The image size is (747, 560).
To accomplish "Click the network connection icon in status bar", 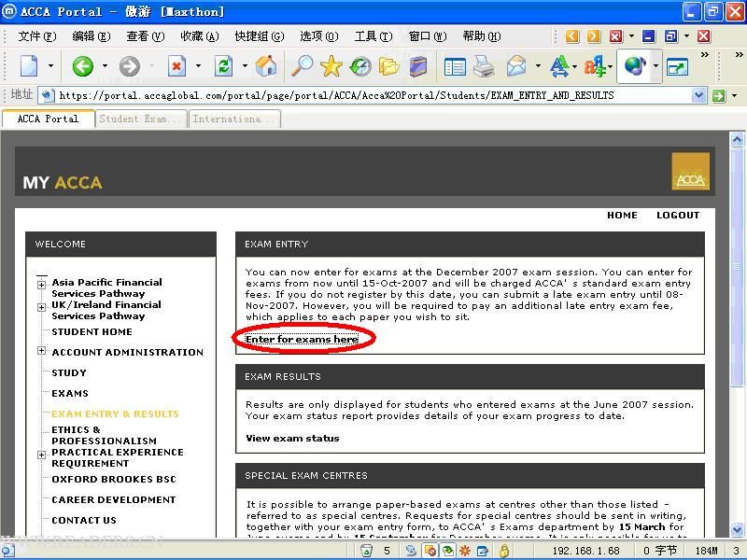I will 410,551.
